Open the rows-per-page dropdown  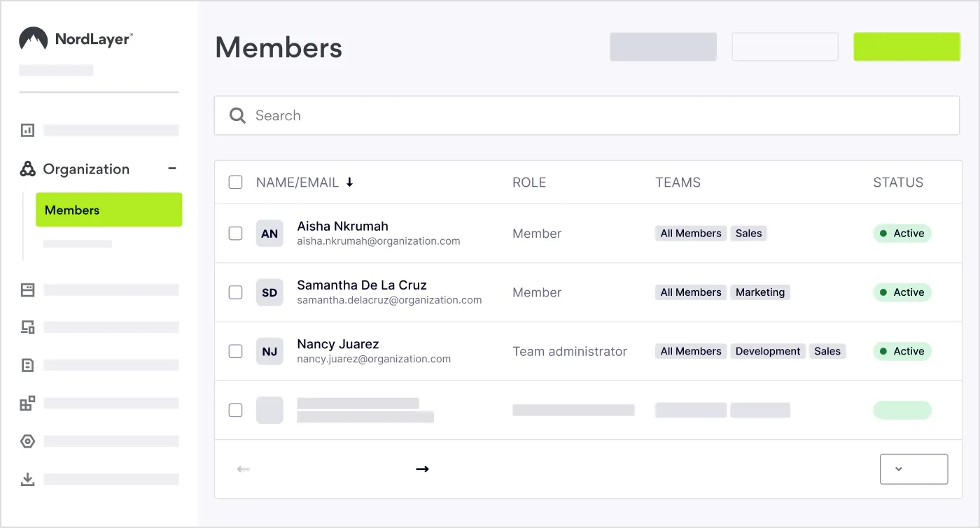pos(913,469)
